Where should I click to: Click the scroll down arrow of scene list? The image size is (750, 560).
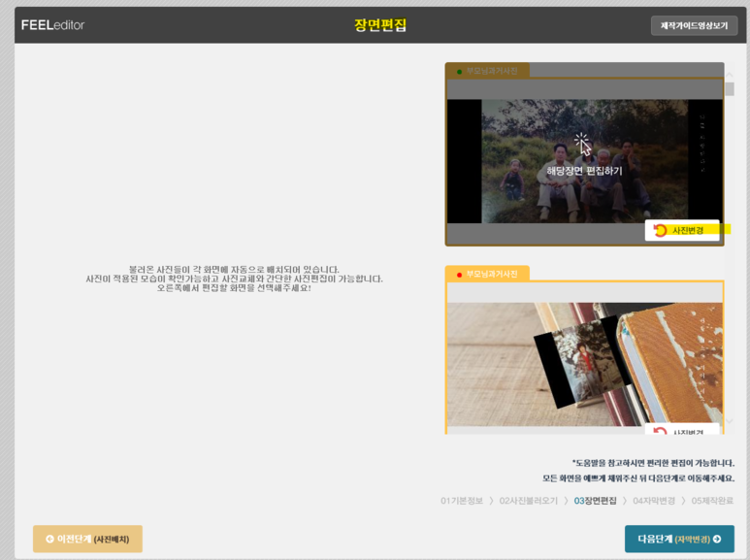(730, 420)
